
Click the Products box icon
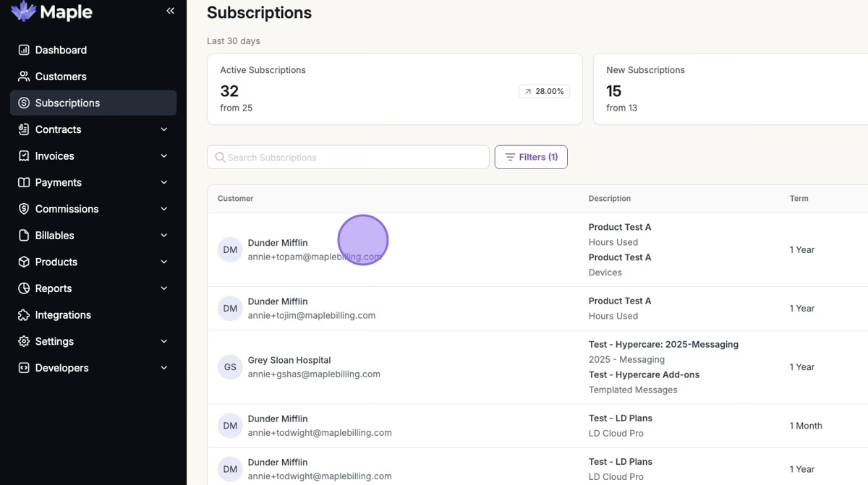[24, 262]
